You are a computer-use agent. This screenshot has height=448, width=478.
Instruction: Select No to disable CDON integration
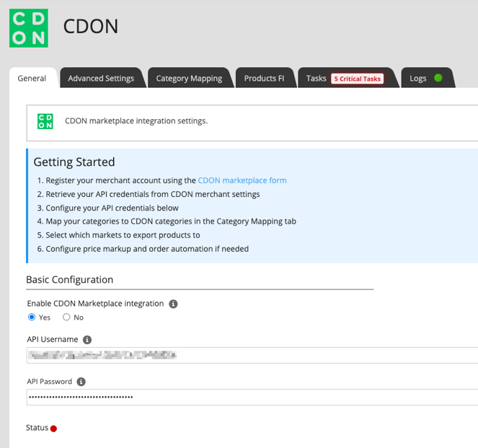(x=66, y=317)
